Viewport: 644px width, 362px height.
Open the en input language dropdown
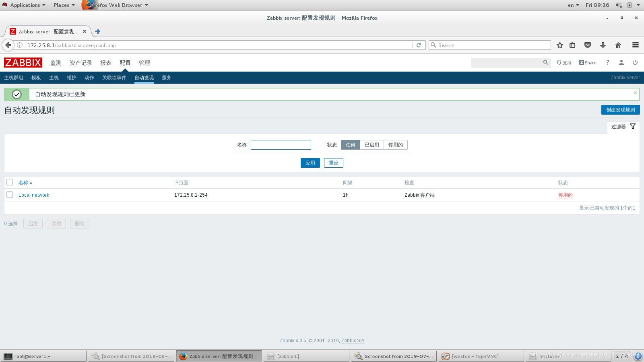574,5
